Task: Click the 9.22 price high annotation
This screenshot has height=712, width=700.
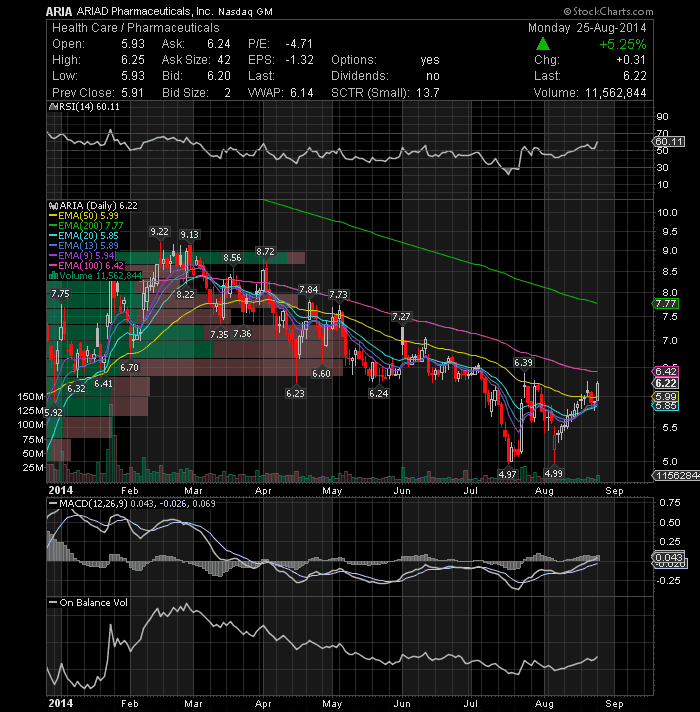Action: 159,232
